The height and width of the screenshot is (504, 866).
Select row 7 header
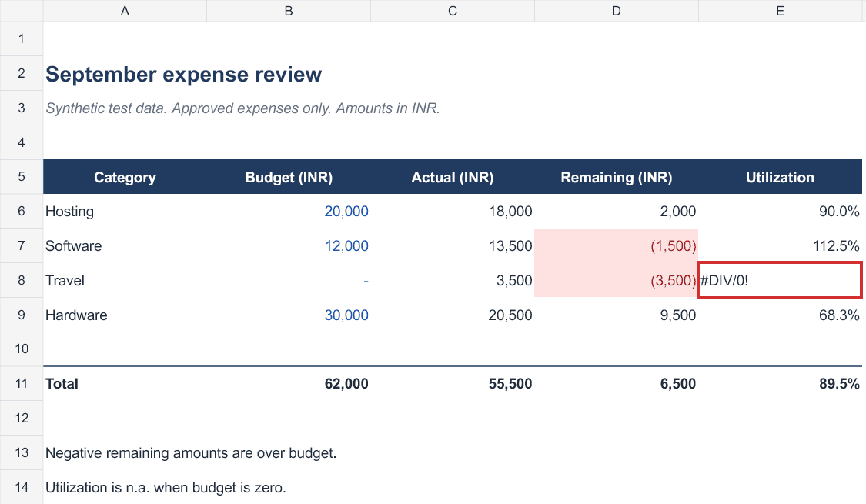[22, 245]
